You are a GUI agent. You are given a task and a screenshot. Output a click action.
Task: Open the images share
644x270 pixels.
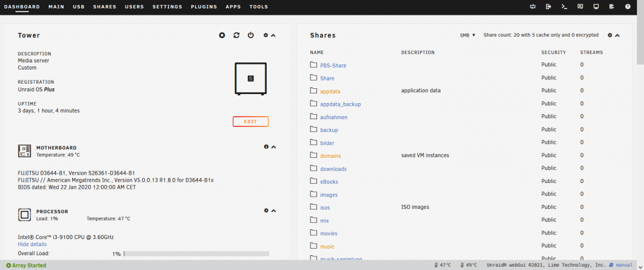click(328, 195)
